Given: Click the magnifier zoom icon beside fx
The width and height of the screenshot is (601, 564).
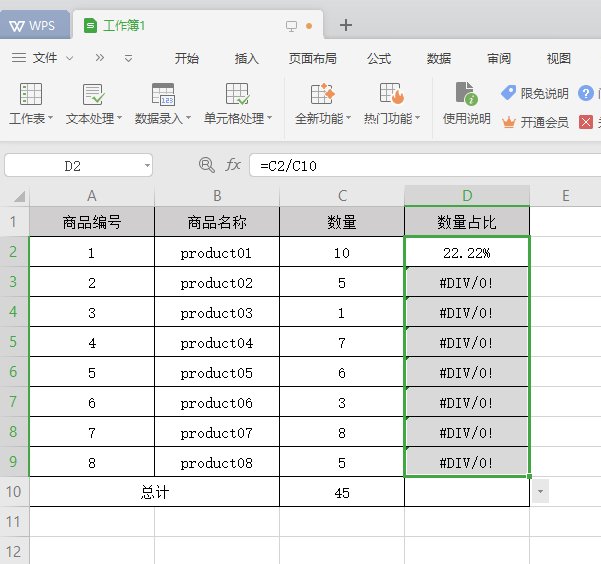Looking at the screenshot, I should (207, 165).
